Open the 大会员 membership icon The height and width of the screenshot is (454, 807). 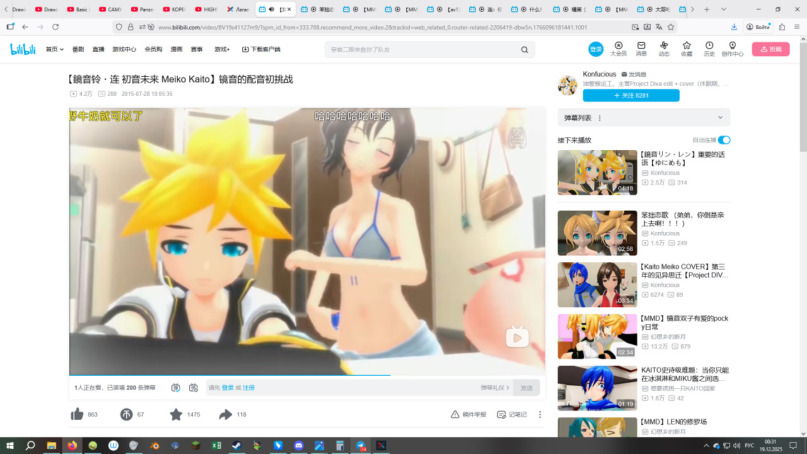point(618,49)
